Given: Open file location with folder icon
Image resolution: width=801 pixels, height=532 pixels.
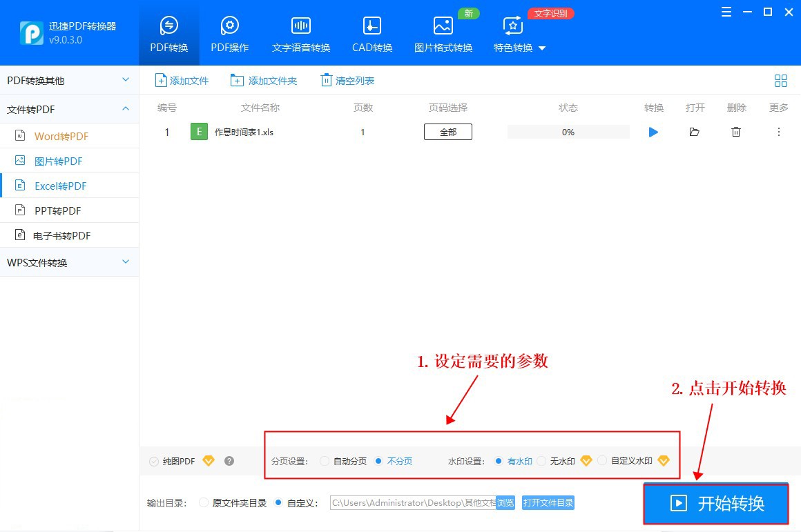Looking at the screenshot, I should pyautogui.click(x=695, y=132).
